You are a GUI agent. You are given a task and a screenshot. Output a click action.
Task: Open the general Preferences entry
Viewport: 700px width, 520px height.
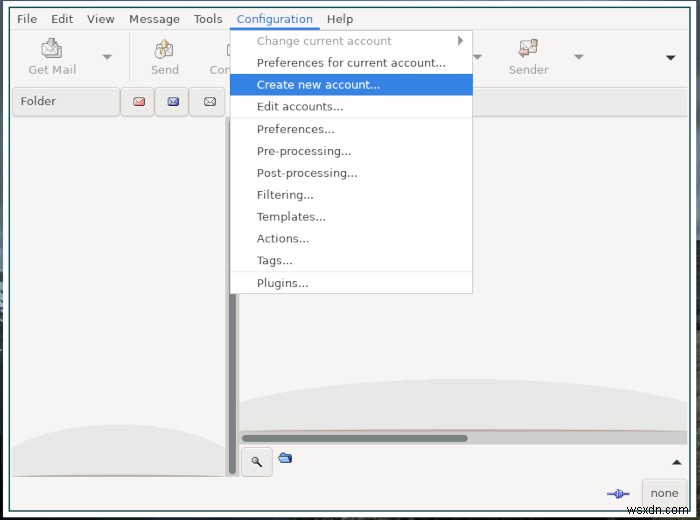pos(351,129)
